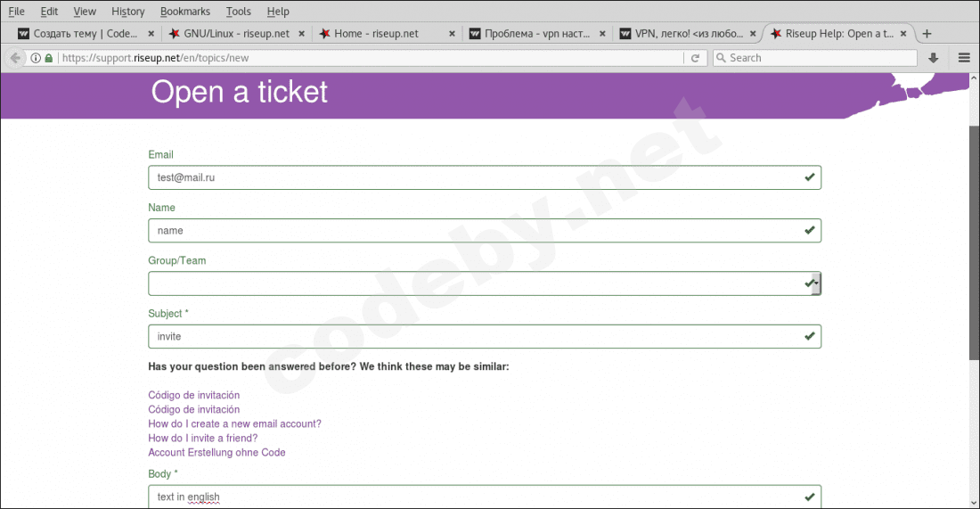Open 'How do I create a new email account?'
Screen dimensions: 980x509
[x=234, y=424]
